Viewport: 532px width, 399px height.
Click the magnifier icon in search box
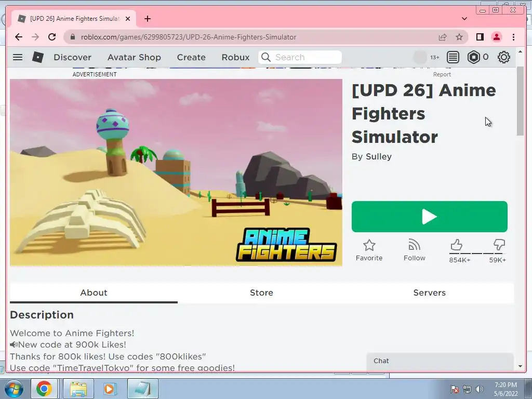[267, 57]
